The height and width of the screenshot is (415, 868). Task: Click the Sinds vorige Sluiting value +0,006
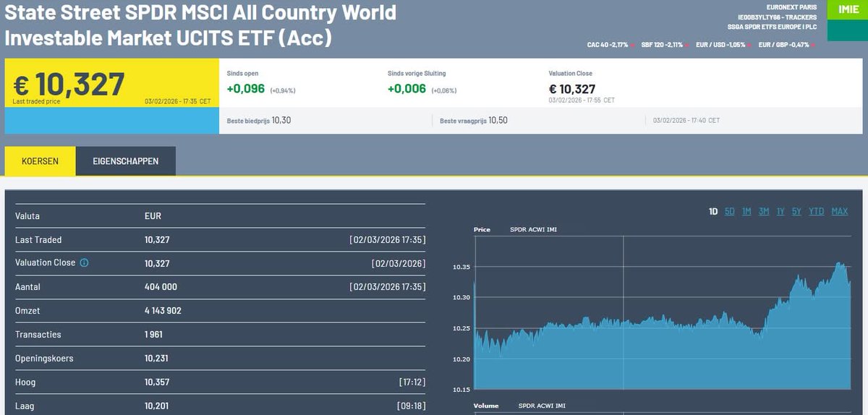(x=408, y=89)
